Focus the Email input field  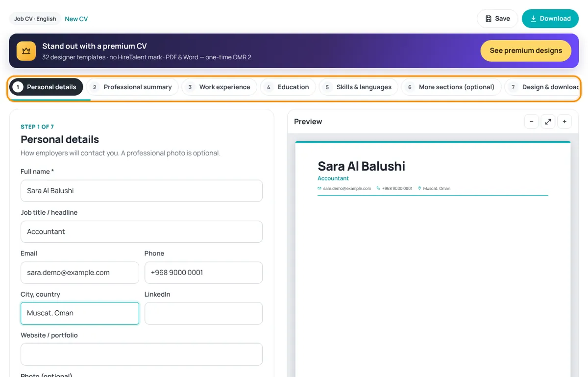[80, 273]
